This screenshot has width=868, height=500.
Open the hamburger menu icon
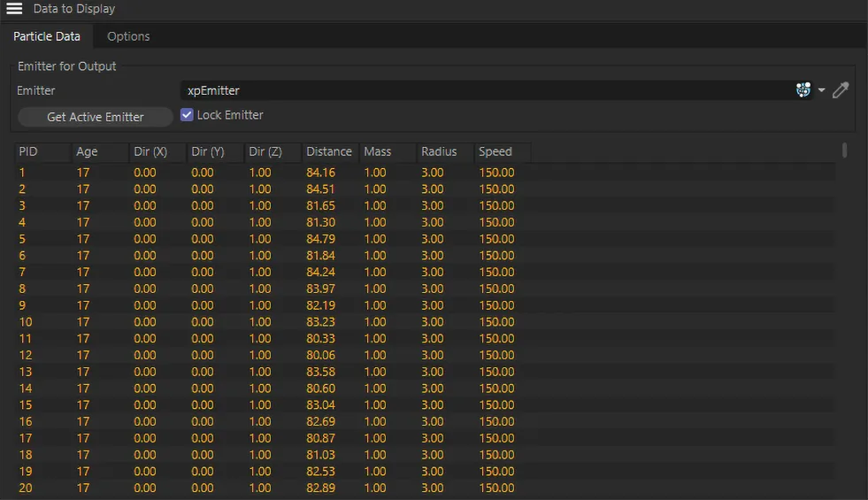(x=14, y=9)
